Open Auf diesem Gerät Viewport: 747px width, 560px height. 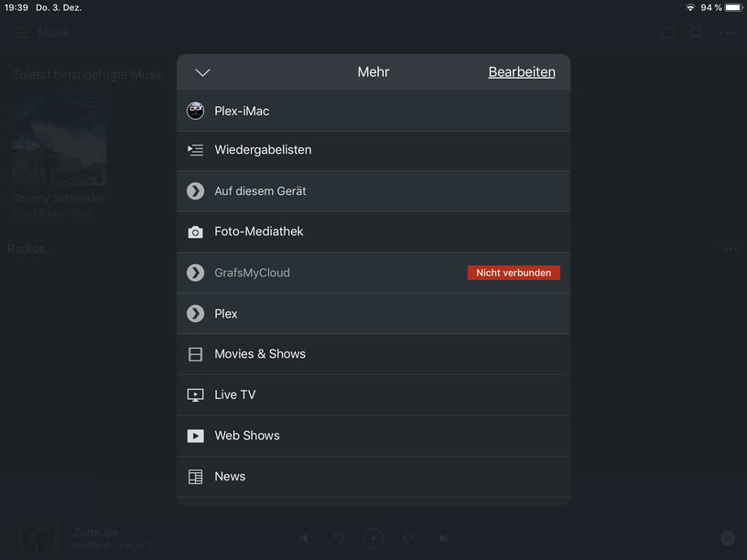373,191
